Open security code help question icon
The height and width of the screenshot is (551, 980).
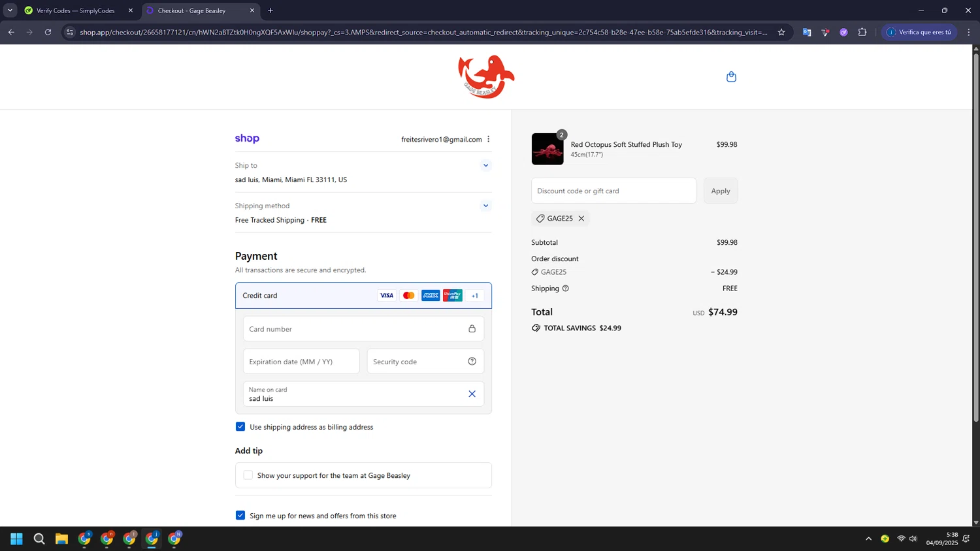click(472, 361)
